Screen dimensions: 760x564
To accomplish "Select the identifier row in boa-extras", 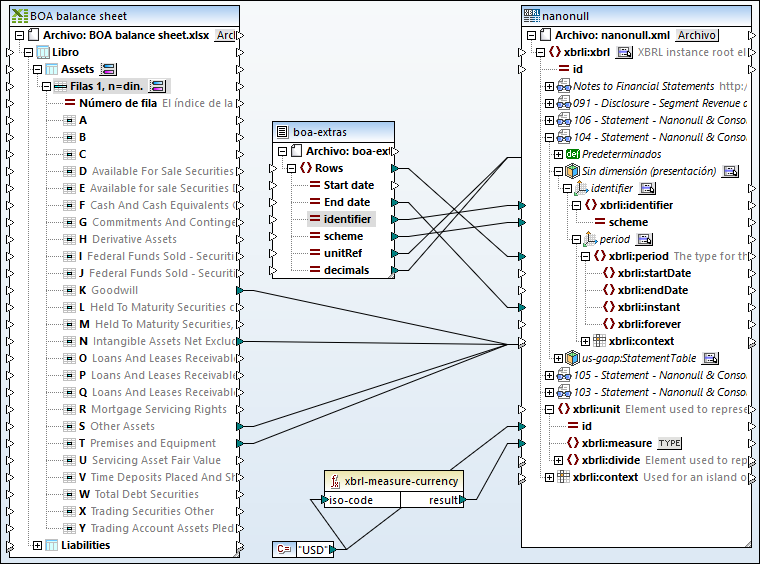I will (x=347, y=219).
